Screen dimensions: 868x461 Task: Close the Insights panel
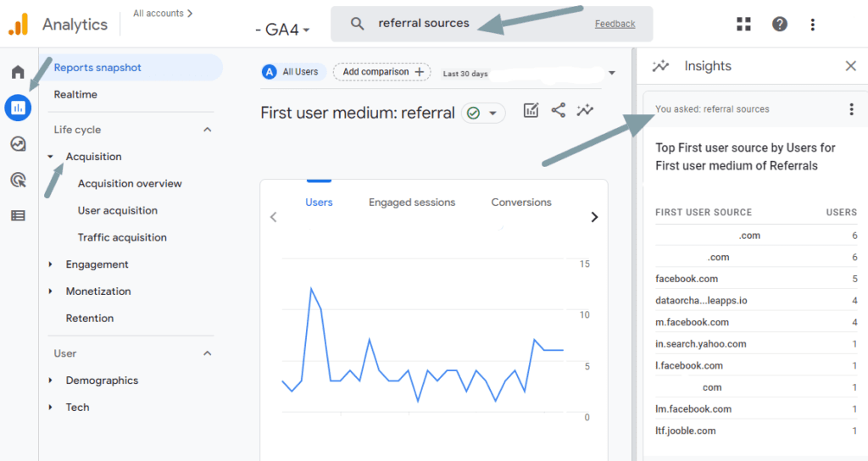[x=851, y=66]
